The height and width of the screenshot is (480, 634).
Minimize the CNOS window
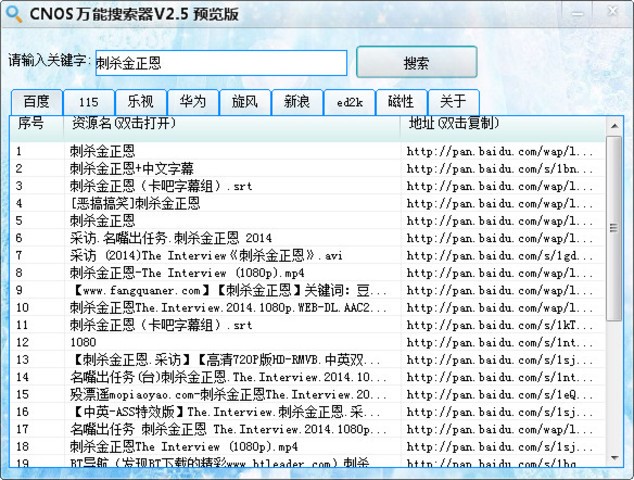[x=577, y=13]
